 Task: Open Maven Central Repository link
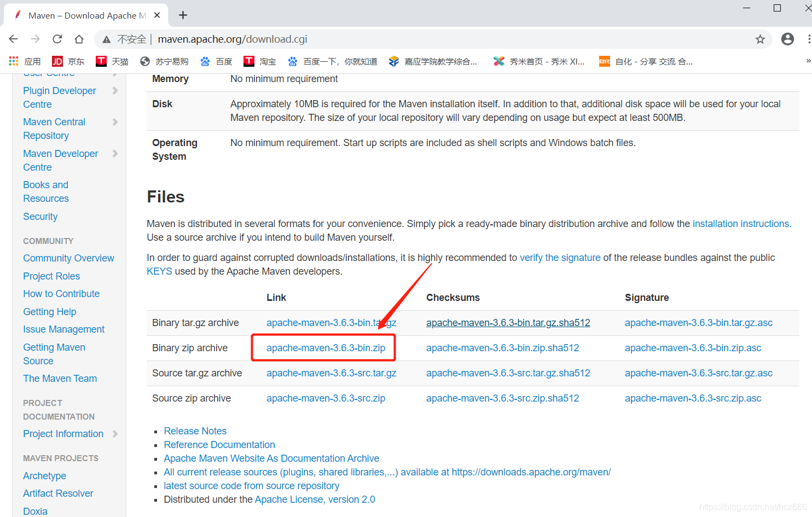click(x=54, y=129)
